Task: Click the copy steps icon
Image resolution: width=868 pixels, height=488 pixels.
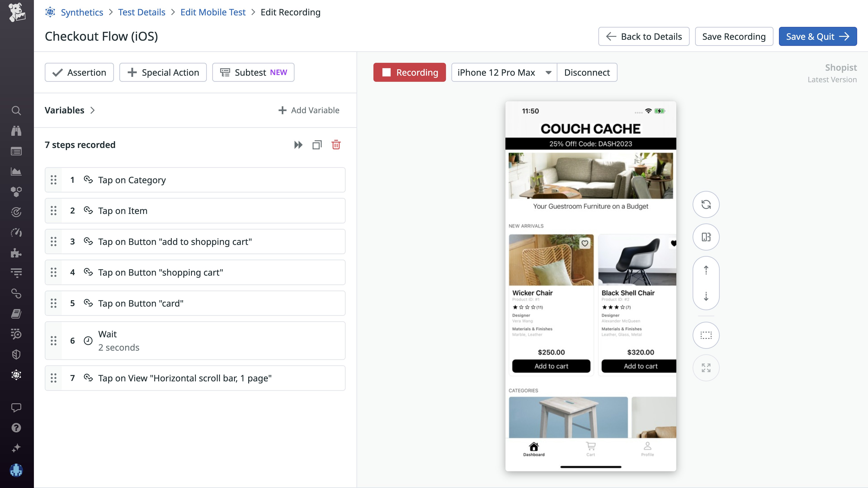Action: pos(317,145)
